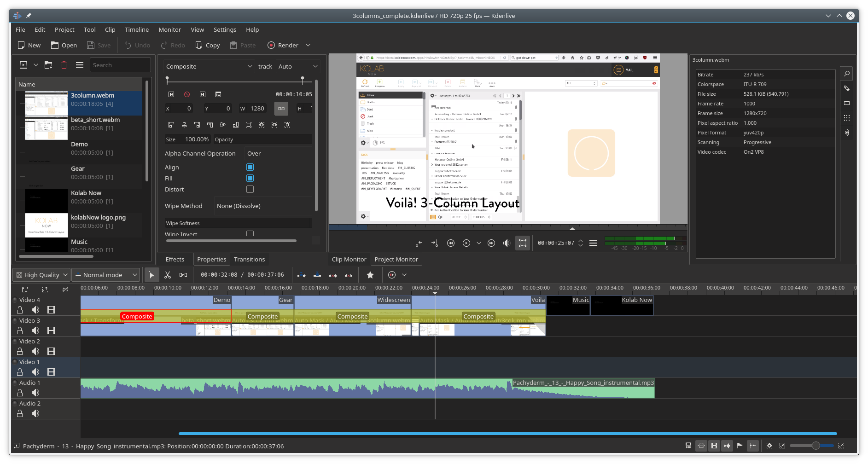Click the Render button
Screen dimensions: 868x464
tap(283, 45)
